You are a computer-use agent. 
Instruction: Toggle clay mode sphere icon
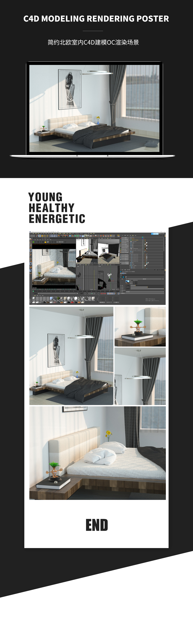click(x=48, y=242)
